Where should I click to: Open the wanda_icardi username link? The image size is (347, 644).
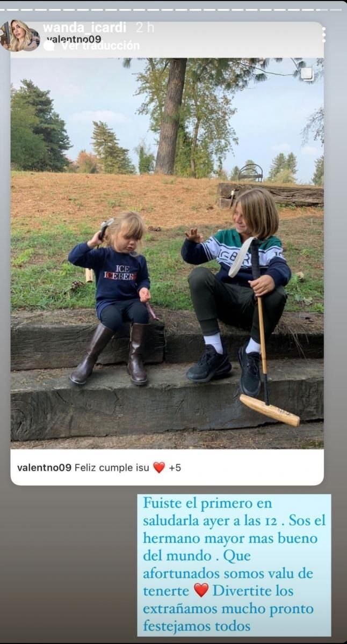(x=85, y=27)
